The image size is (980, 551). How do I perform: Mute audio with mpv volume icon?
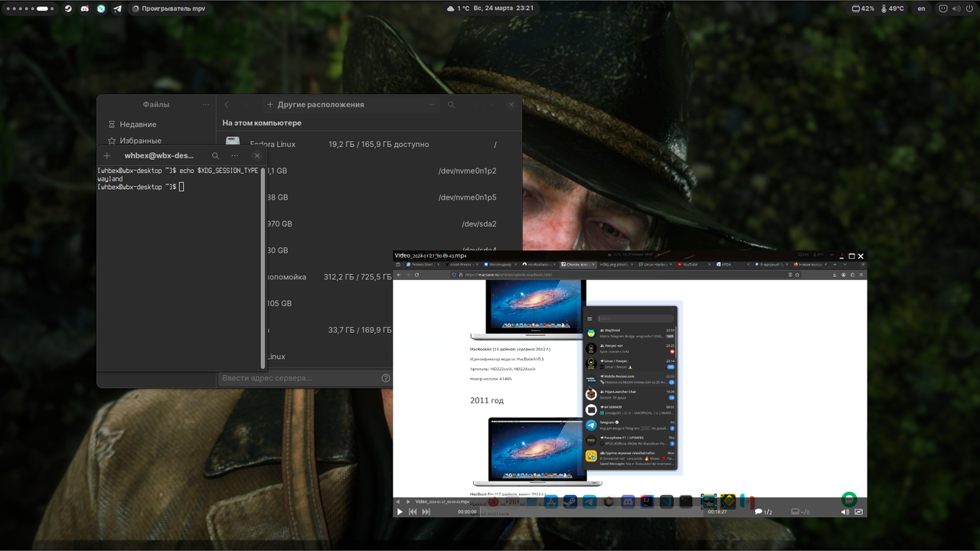(x=845, y=512)
